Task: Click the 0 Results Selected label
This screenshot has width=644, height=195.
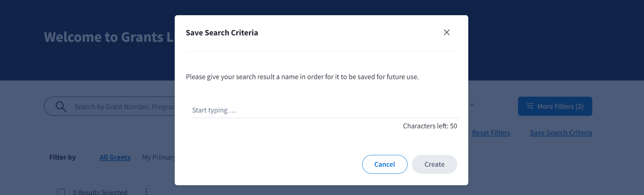Action: pos(100,192)
